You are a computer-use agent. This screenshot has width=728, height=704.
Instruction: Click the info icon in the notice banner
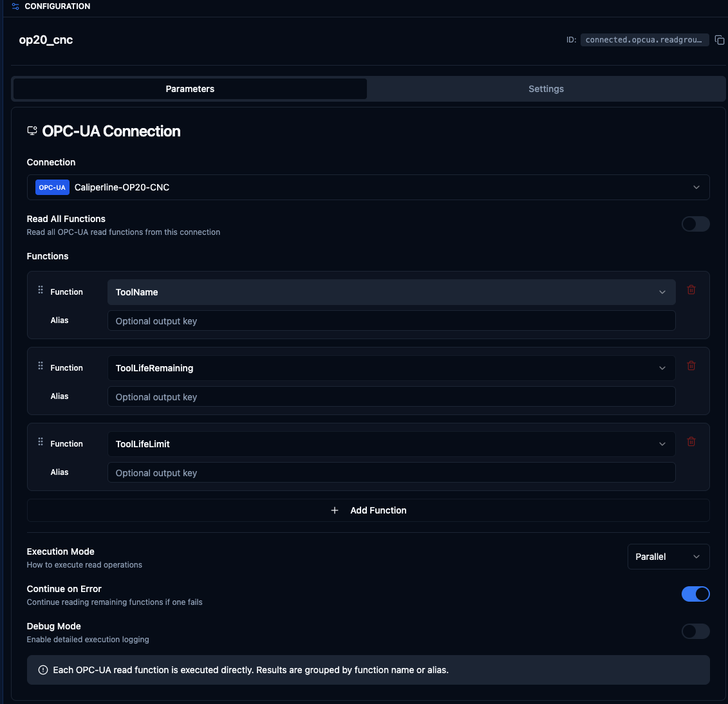click(x=43, y=670)
